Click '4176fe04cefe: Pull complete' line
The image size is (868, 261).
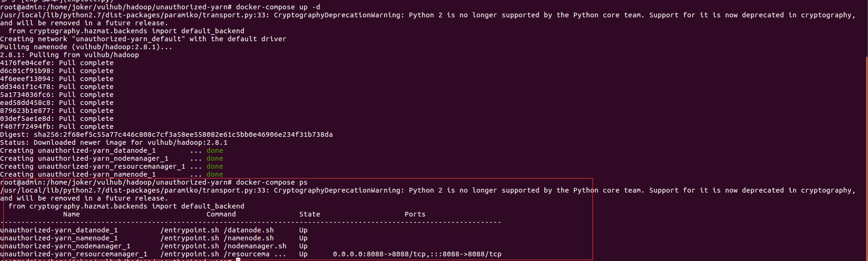click(x=57, y=63)
